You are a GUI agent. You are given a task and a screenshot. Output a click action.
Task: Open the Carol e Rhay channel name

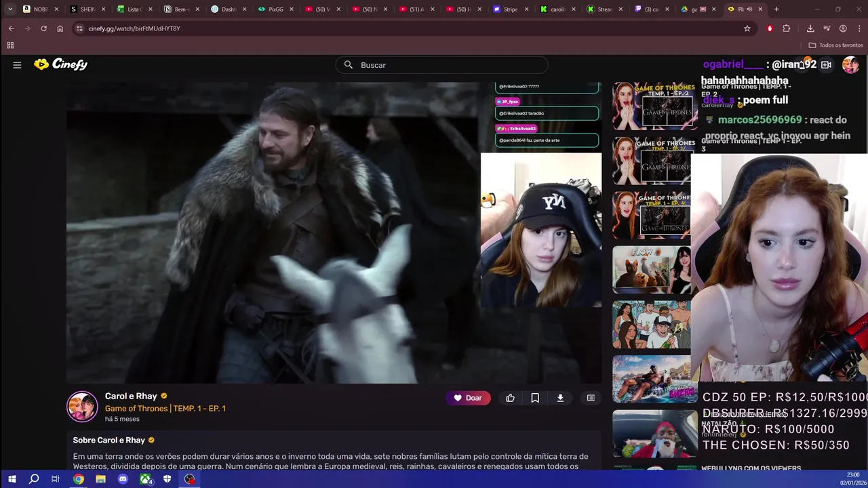pos(131,396)
